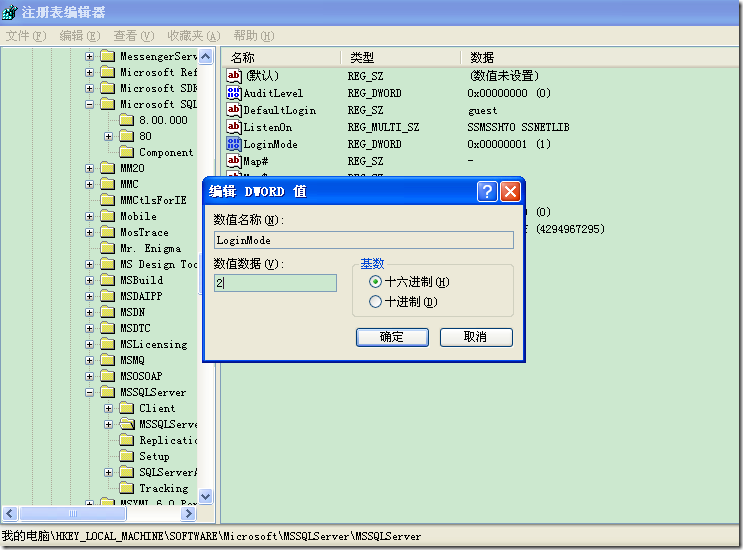The image size is (743, 550).
Task: Sort by the 名称 column header
Action: click(x=281, y=58)
